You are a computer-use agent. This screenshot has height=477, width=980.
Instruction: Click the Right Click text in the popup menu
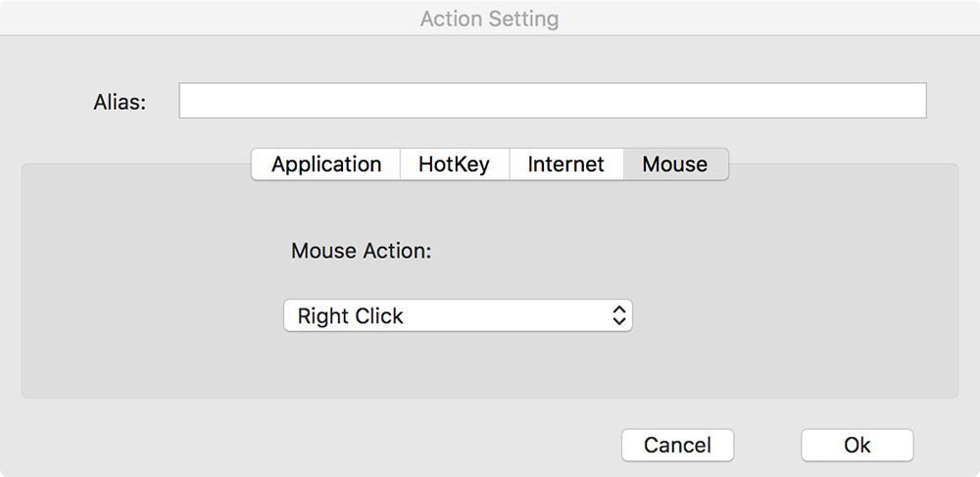pyautogui.click(x=350, y=316)
